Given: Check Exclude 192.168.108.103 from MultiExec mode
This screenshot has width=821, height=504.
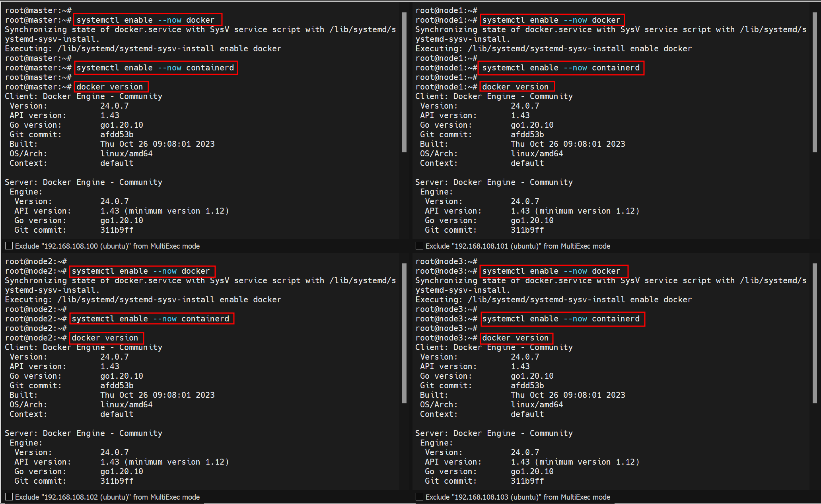Looking at the screenshot, I should click(419, 497).
